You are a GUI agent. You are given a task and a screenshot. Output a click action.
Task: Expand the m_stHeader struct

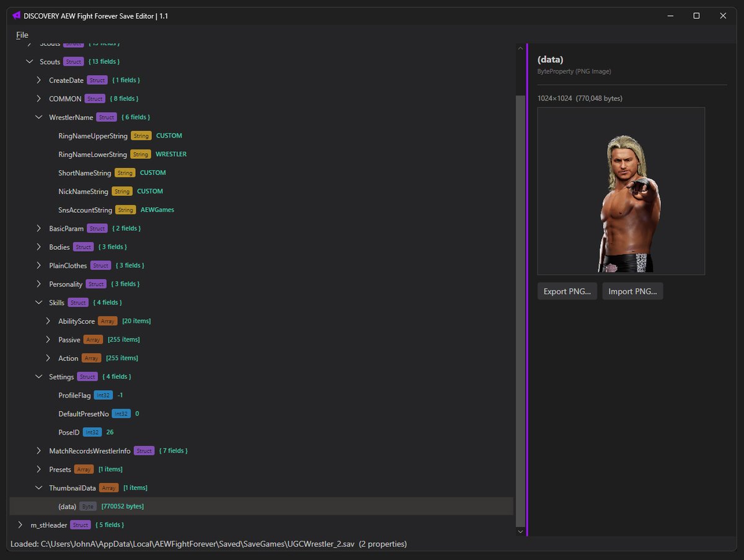(x=20, y=525)
